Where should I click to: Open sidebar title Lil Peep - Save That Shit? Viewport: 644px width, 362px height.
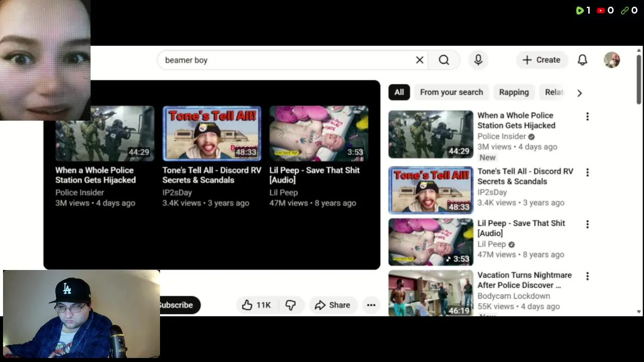[521, 228]
